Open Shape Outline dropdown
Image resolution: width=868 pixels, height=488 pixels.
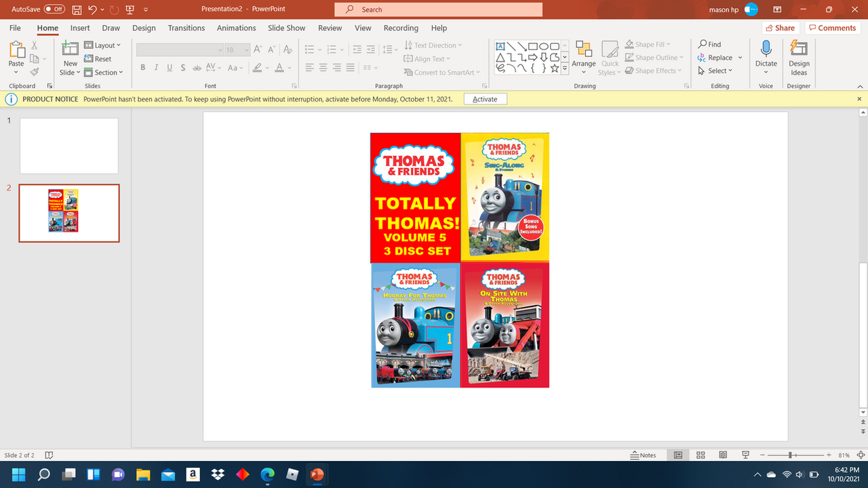pyautogui.click(x=654, y=58)
